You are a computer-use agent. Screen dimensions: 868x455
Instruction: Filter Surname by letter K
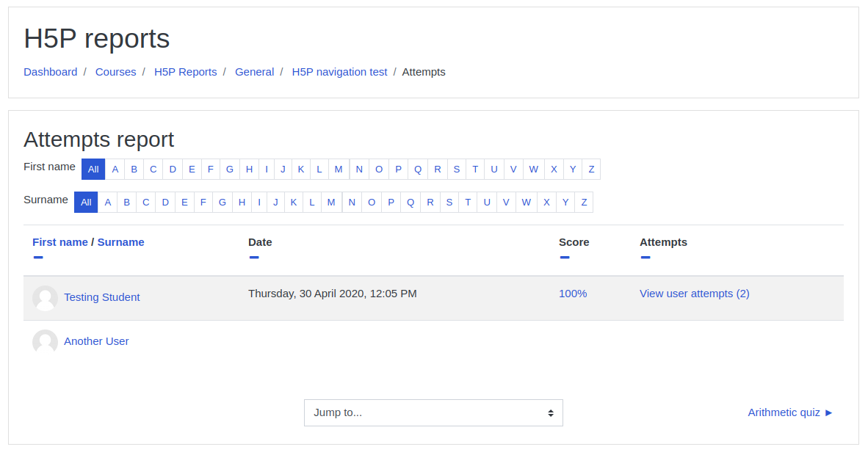tap(294, 203)
